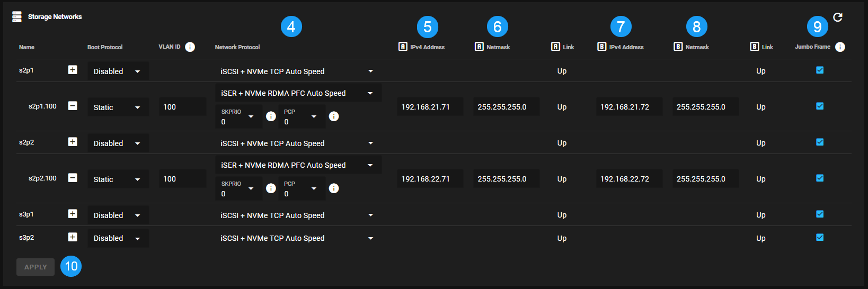The image size is (868, 289).
Task: Click info icon next to Jumbo Frame
Action: 840,47
